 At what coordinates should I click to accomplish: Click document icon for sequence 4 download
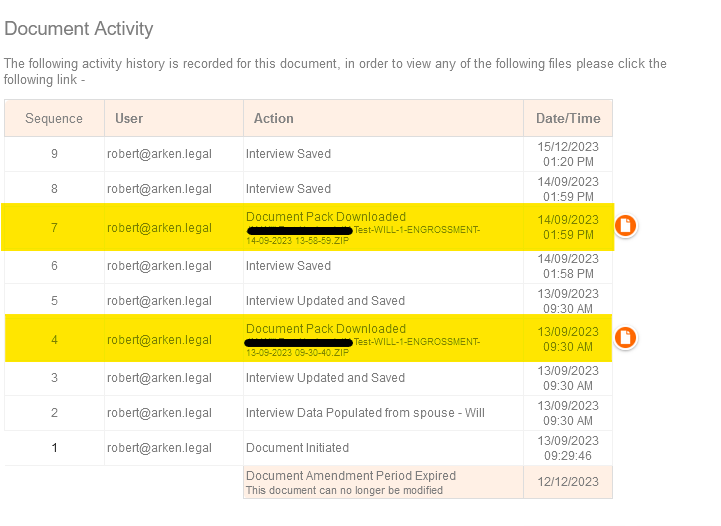click(625, 338)
